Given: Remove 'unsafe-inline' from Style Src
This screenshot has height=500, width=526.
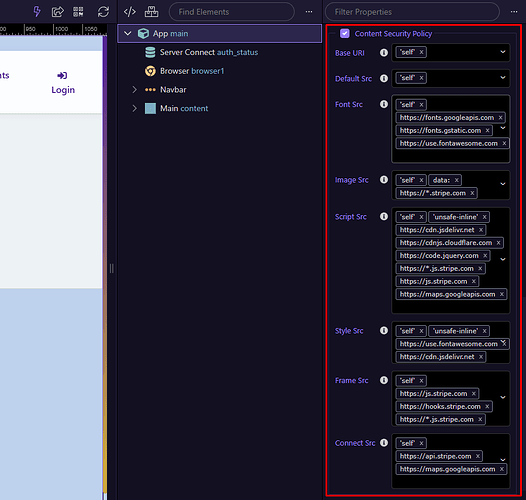Looking at the screenshot, I should tap(484, 331).
